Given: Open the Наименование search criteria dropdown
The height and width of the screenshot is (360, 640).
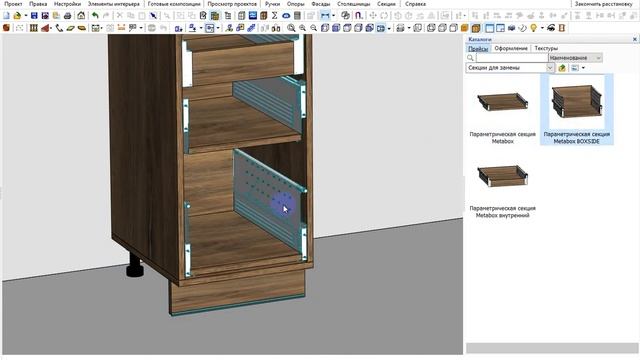Looking at the screenshot, I should [575, 58].
